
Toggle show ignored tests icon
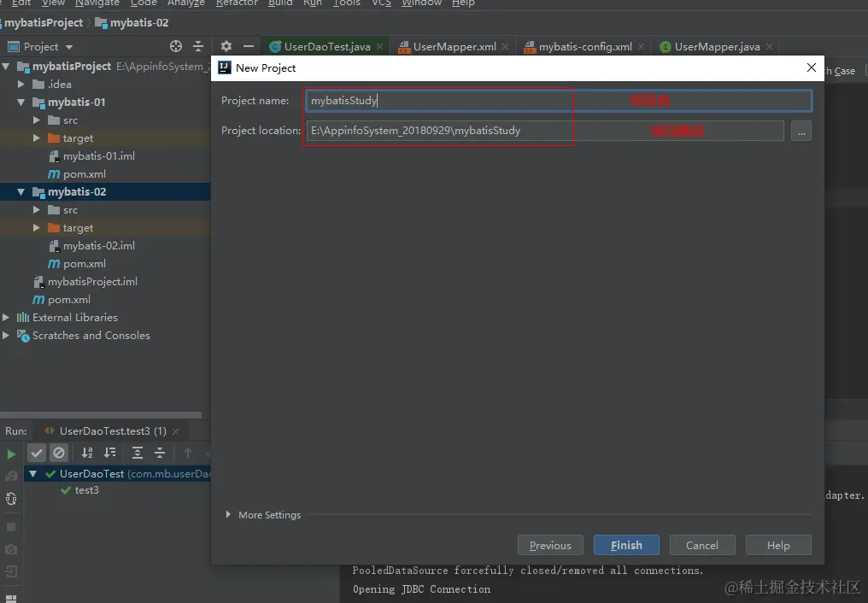point(59,453)
